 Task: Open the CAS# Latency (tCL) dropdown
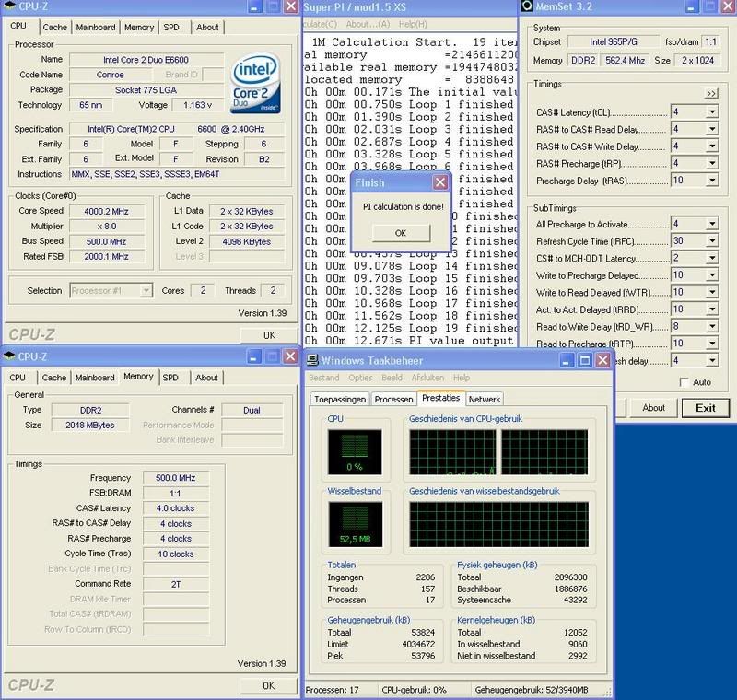[712, 111]
